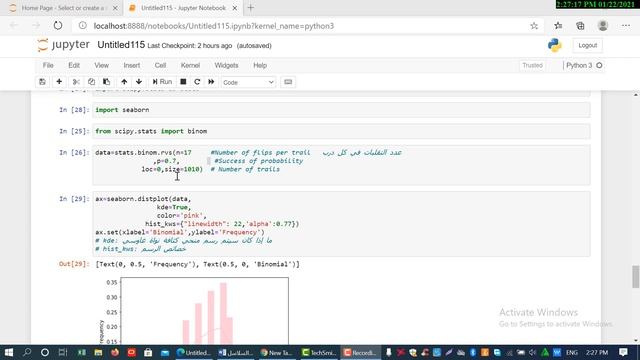The image size is (640, 360).
Task: Move selected cell down arrow
Action: (139, 82)
